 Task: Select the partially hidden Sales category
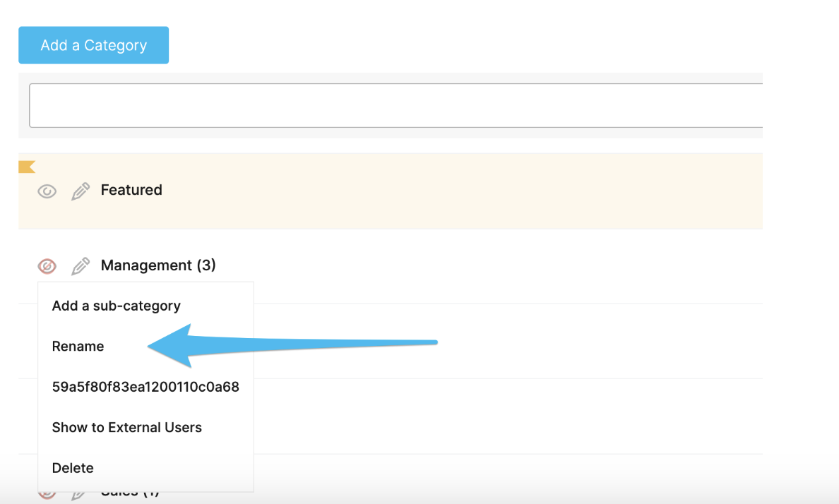click(130, 493)
